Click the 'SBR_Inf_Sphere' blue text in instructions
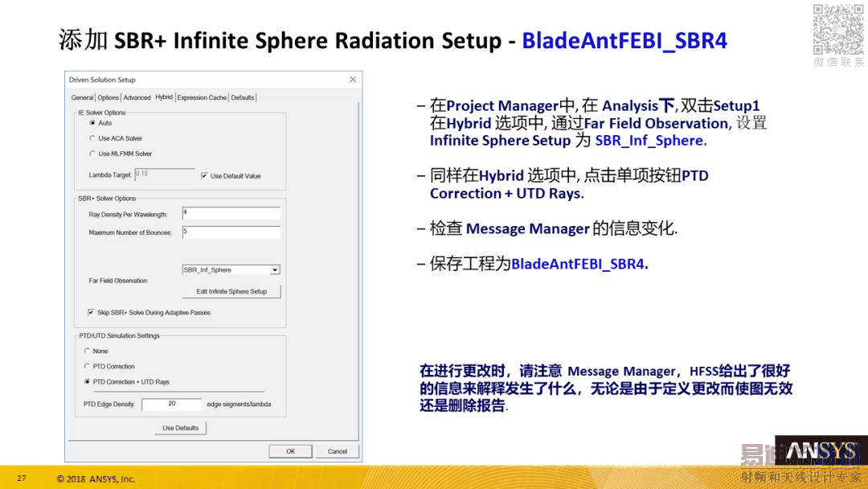The height and width of the screenshot is (489, 868). tap(649, 141)
